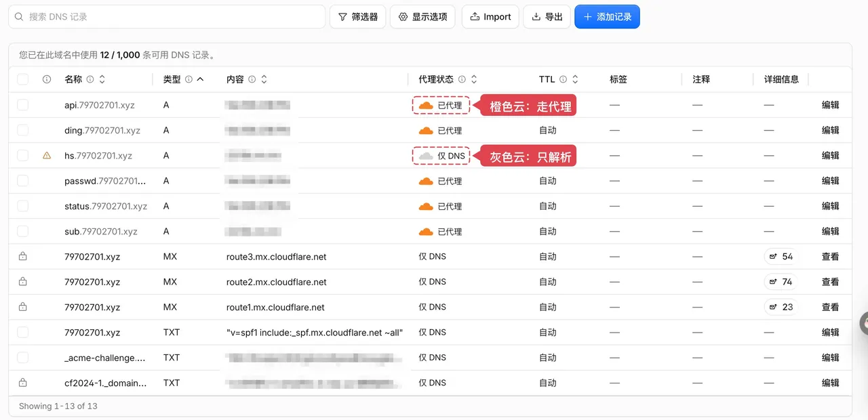Click the partially hidden widget at right edge
The height and width of the screenshot is (420, 868).
pyautogui.click(x=863, y=323)
